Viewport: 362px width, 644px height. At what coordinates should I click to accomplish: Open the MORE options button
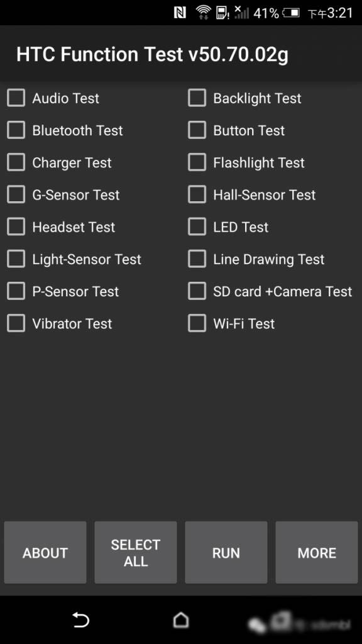pos(317,552)
